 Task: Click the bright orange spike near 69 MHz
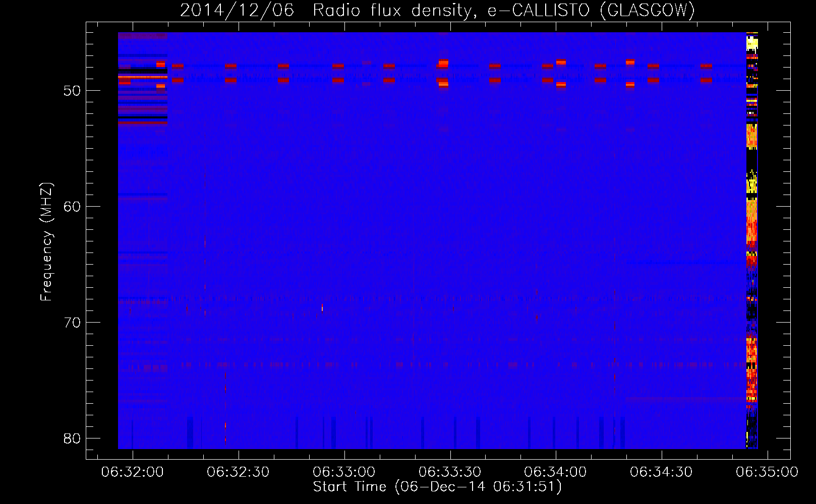[322, 307]
